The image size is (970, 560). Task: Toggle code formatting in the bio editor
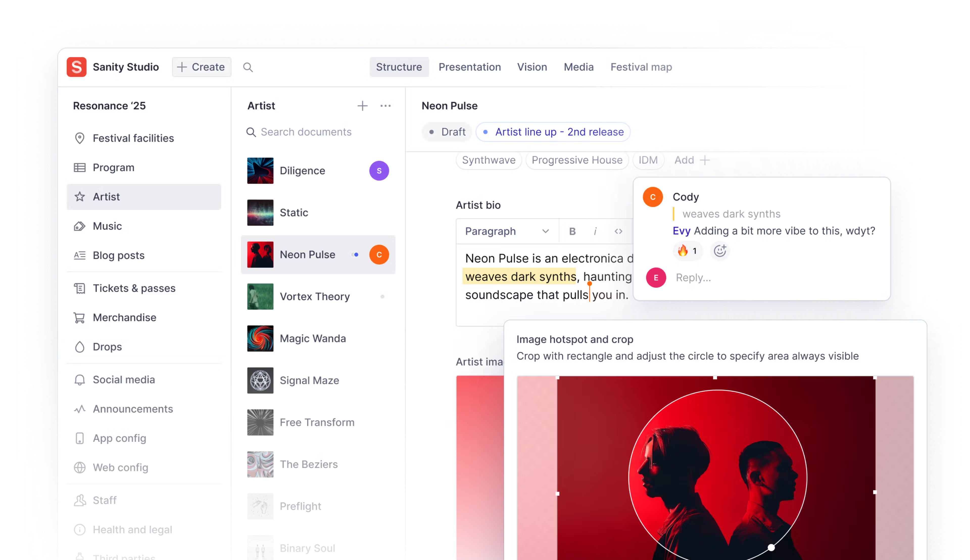(x=618, y=231)
